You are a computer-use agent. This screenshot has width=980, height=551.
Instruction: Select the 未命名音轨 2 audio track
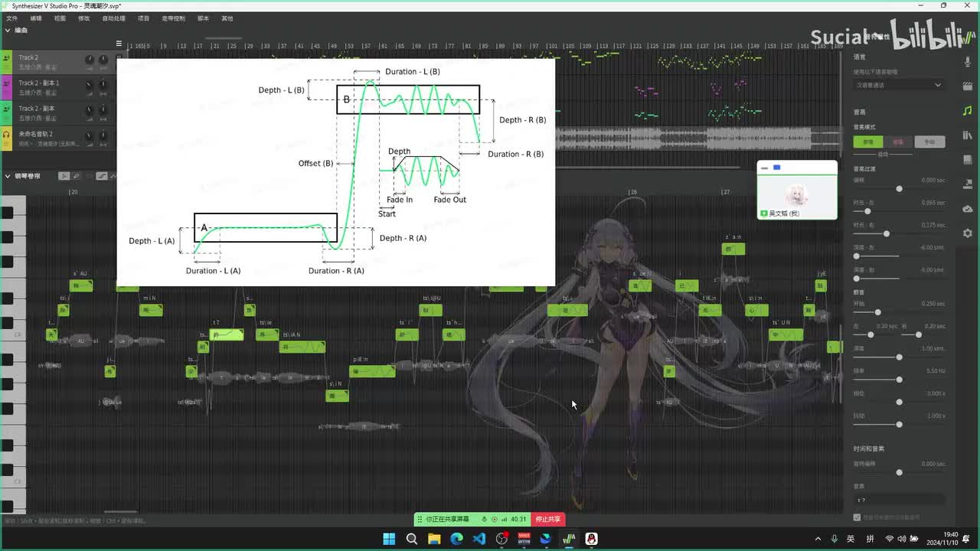point(36,134)
